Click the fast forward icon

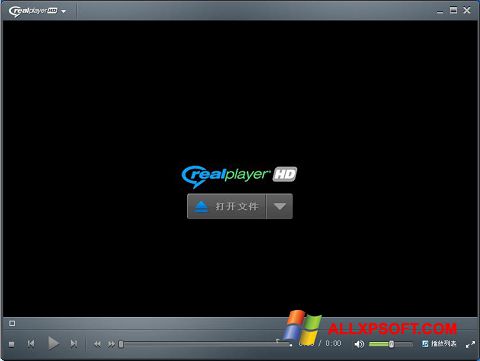111,344
